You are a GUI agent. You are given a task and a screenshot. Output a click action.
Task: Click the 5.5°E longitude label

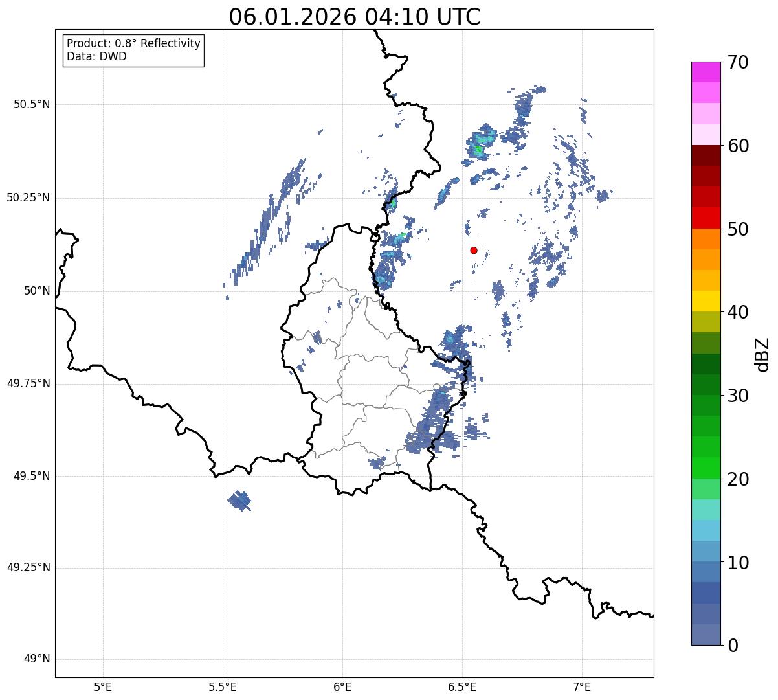(x=223, y=686)
